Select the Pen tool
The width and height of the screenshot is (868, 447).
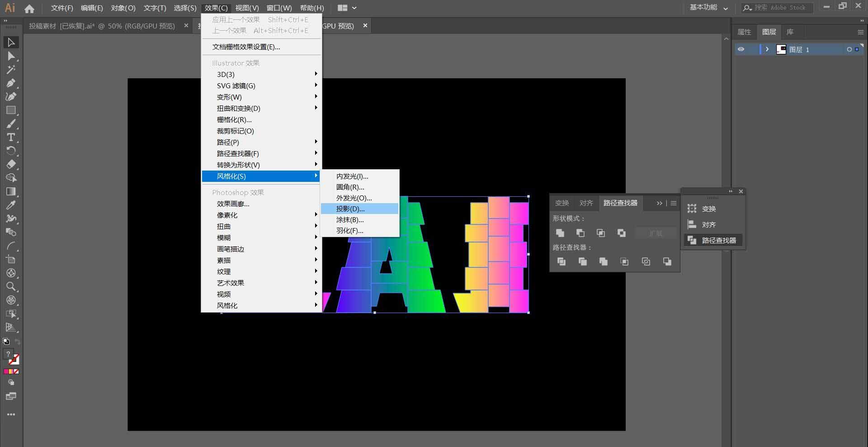click(11, 83)
